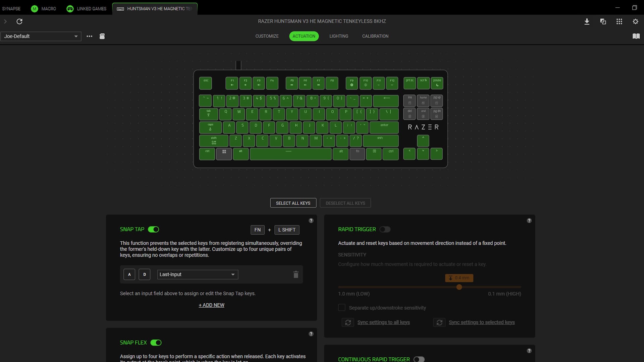Click sync icon beside Sync settings to all keys
644x362 pixels.
348,322
